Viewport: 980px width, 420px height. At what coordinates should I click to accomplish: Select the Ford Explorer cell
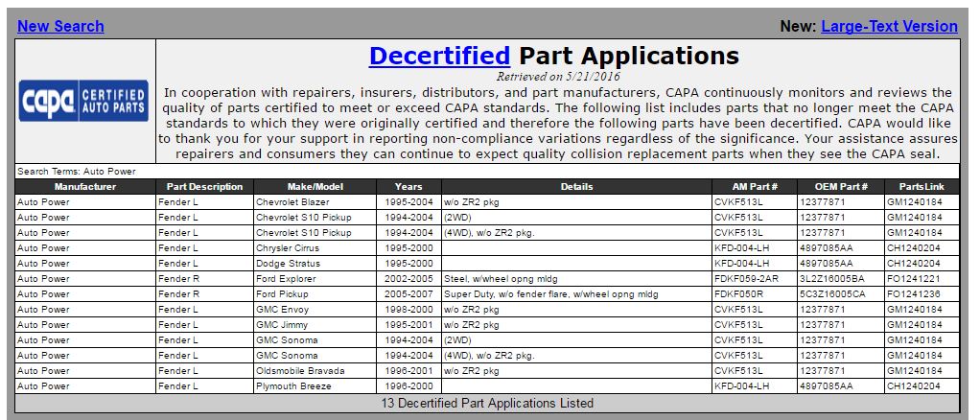pyautogui.click(x=315, y=279)
